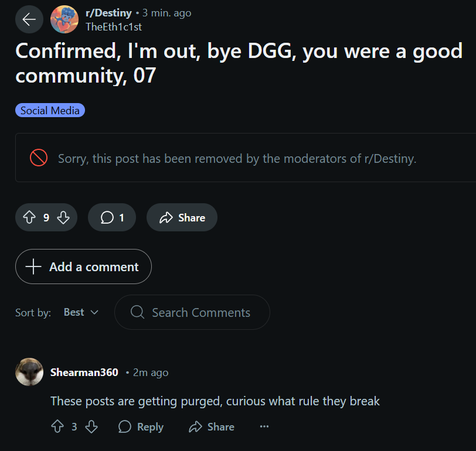Expand the Sort by Best dropdown
Screen dimensions: 476x451
pos(81,312)
